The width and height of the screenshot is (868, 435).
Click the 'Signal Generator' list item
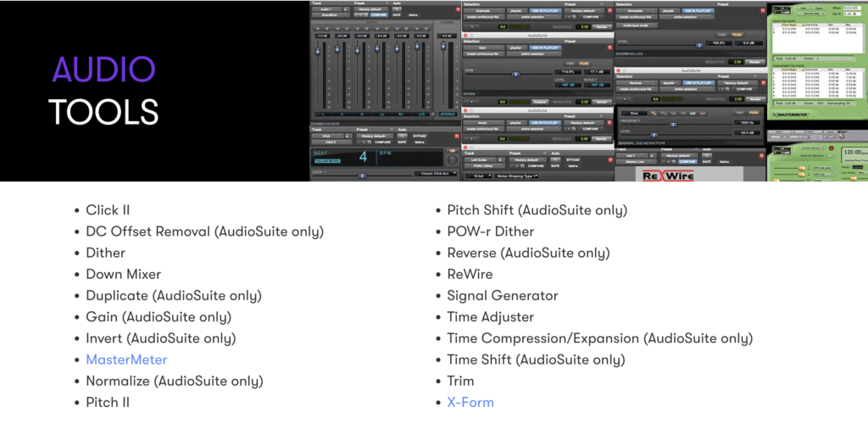503,296
